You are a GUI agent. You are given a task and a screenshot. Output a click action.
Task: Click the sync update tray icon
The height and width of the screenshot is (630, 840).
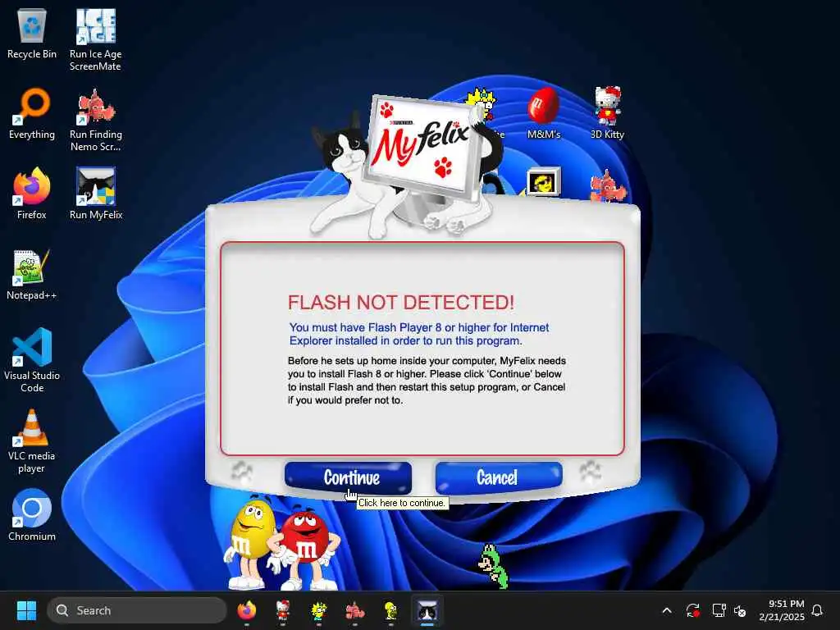tap(692, 610)
